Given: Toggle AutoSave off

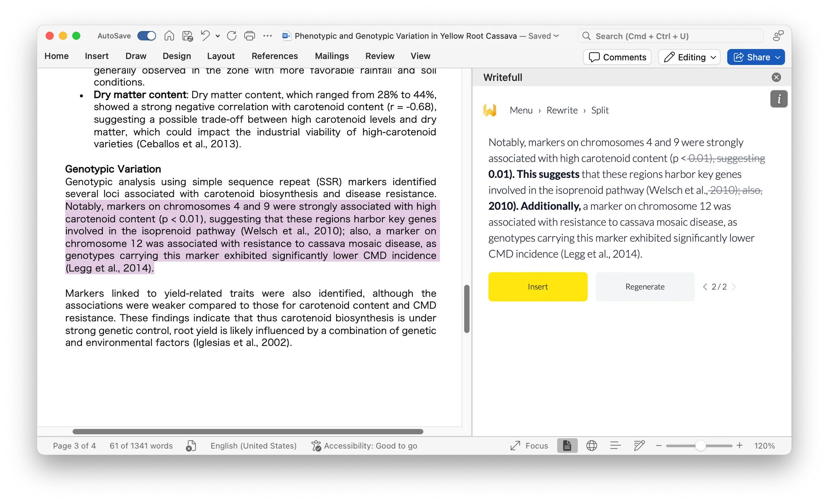Looking at the screenshot, I should coord(147,36).
